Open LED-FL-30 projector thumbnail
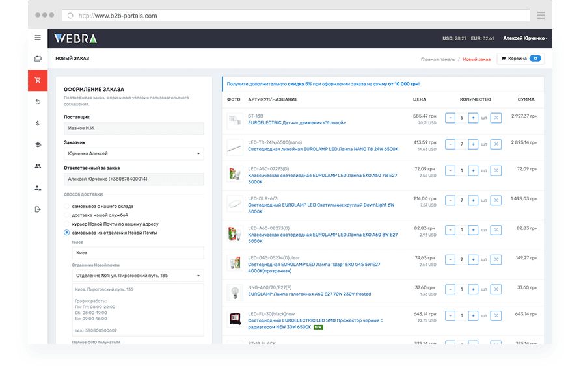 click(235, 319)
